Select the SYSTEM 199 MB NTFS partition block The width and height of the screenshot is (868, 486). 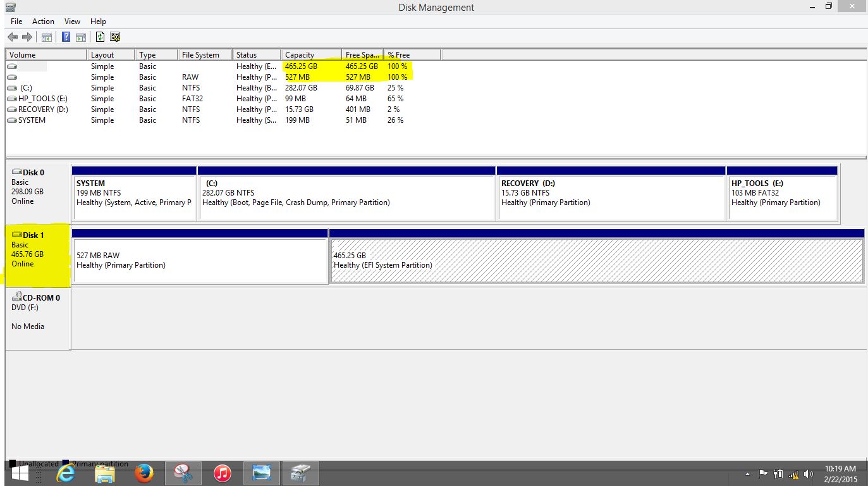coord(134,194)
